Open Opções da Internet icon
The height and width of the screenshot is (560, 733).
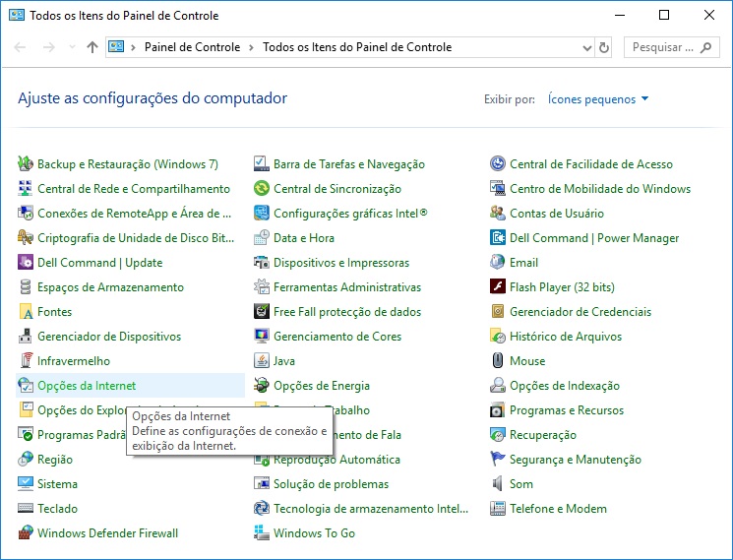click(x=26, y=385)
